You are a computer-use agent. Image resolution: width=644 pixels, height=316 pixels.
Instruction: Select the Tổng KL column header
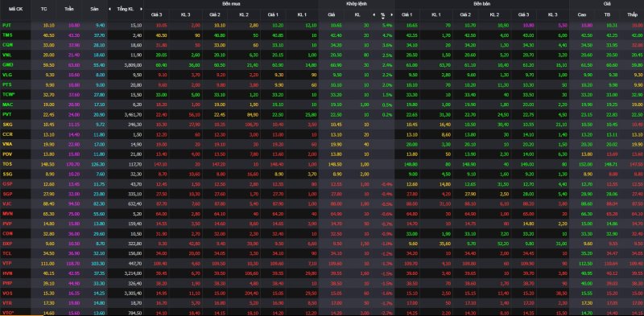click(x=125, y=9)
